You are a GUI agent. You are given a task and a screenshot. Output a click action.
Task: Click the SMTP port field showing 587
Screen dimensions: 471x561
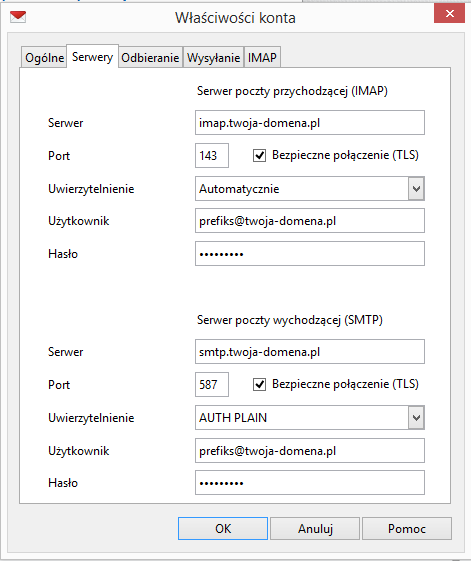212,385
